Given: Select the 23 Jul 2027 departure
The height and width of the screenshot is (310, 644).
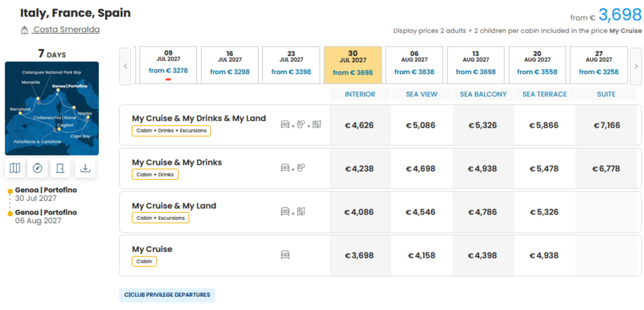Looking at the screenshot, I should coord(291,65).
